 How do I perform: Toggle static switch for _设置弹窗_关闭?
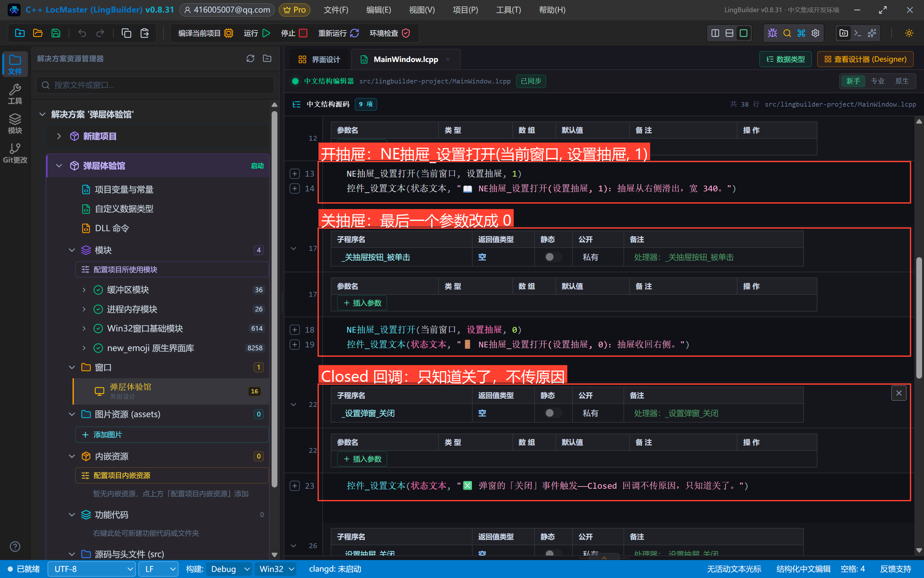(x=553, y=413)
